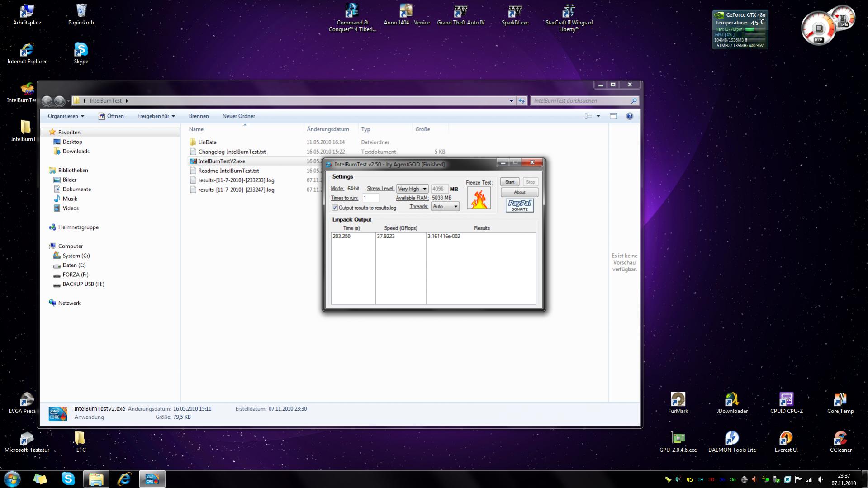Select the Grand Theft Auto IV shortcut
The height and width of the screenshot is (488, 868).
tap(460, 14)
